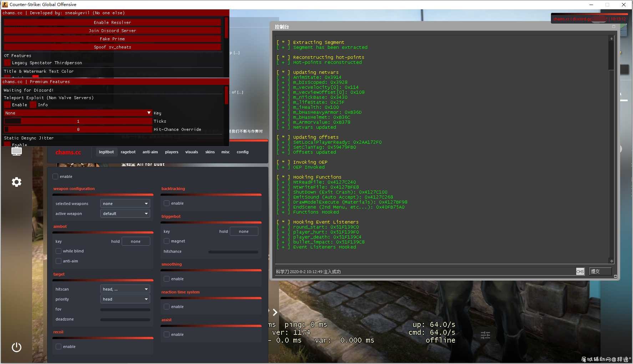Click the fov slider

click(125, 309)
